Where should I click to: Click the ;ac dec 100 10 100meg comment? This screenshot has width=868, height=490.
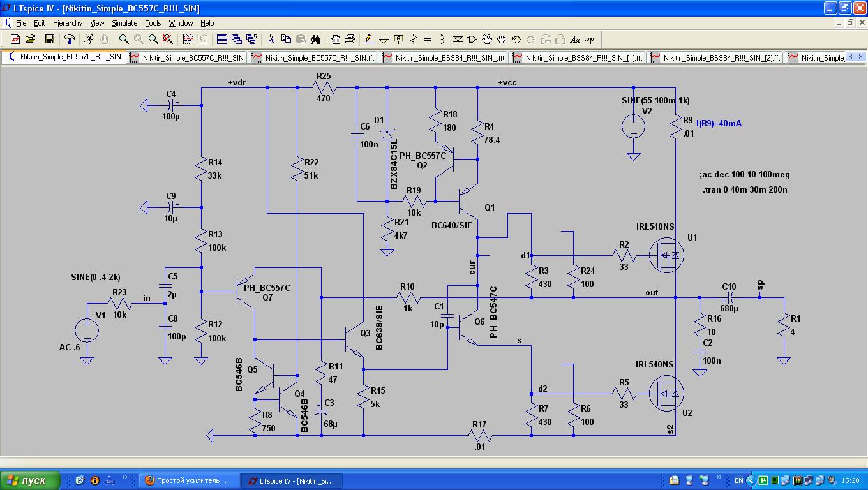745,174
